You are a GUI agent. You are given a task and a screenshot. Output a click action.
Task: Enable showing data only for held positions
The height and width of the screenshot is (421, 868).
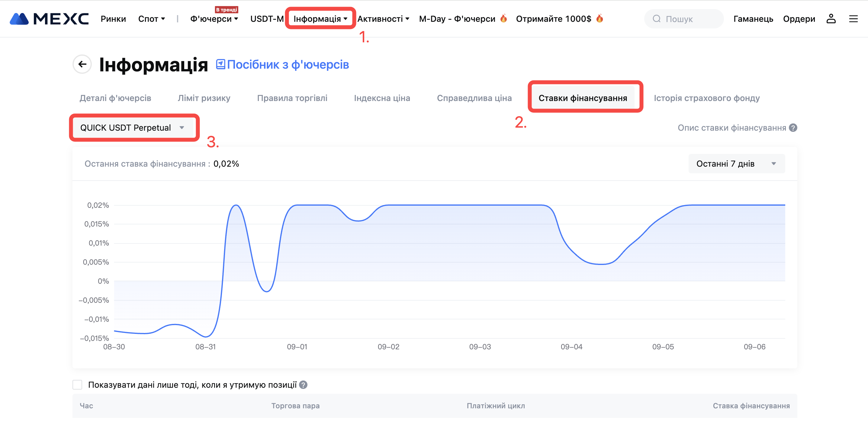coord(78,385)
